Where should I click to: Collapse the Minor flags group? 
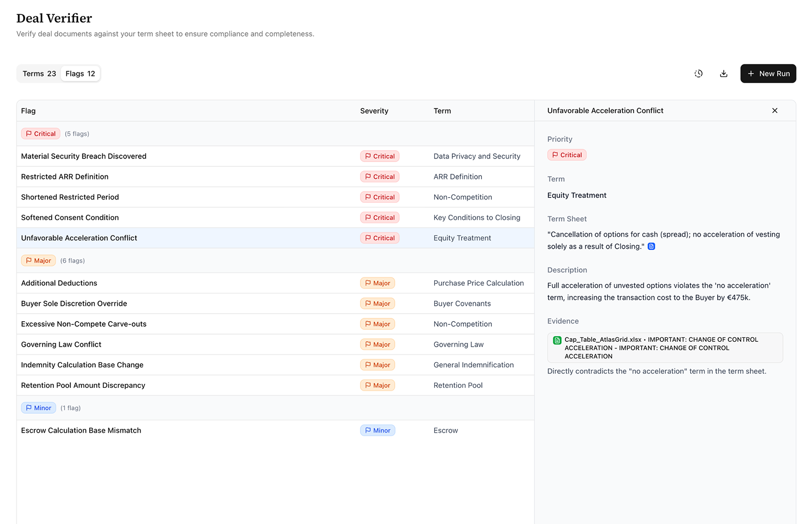pyautogui.click(x=38, y=408)
